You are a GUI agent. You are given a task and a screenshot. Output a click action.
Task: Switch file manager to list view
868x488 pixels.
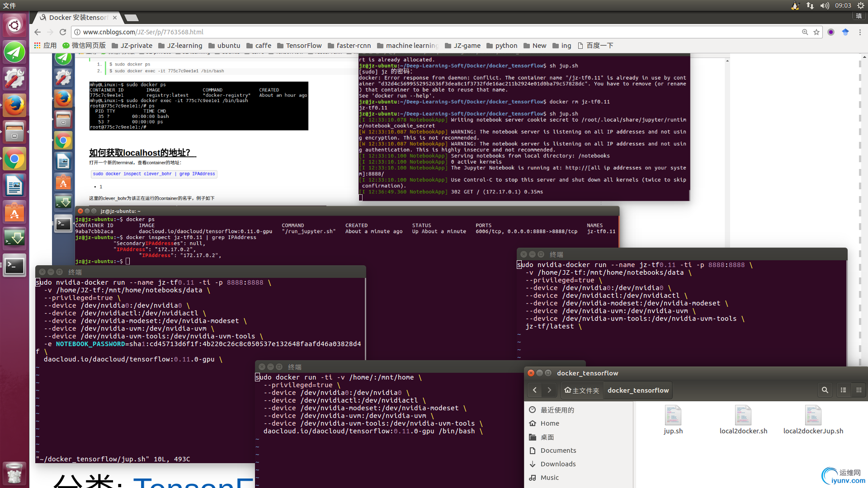(x=844, y=390)
